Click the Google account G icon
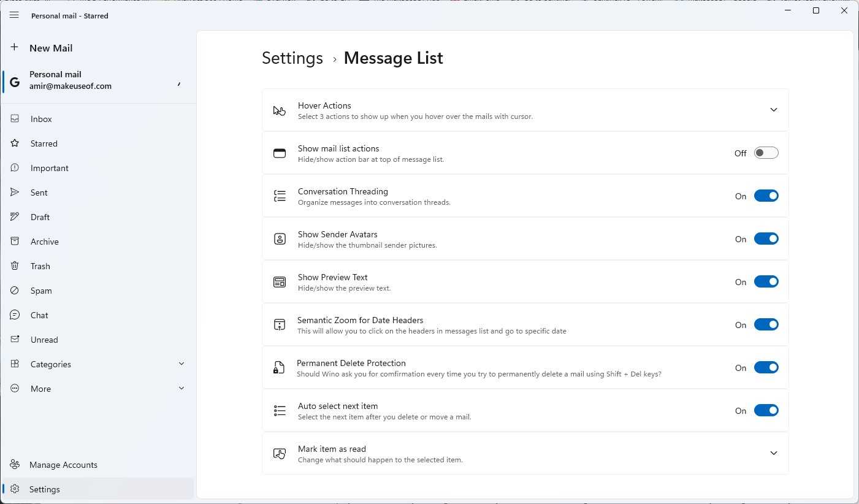859x504 pixels. pos(15,82)
